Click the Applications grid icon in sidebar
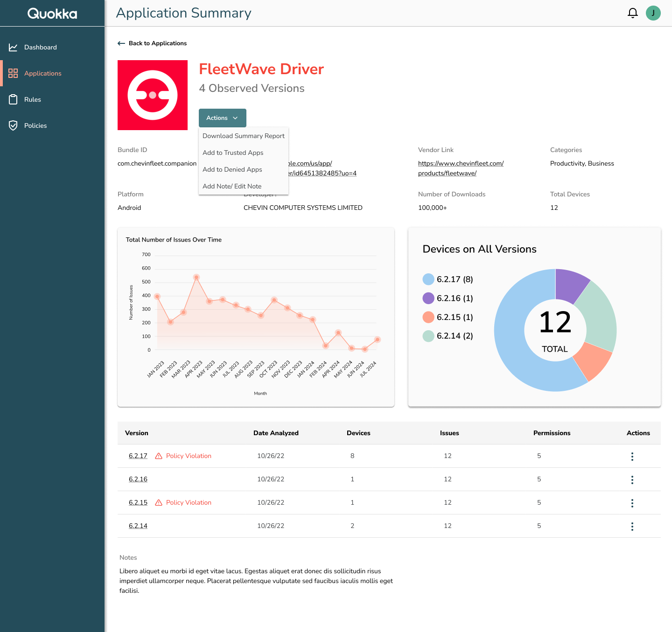 pyautogui.click(x=13, y=73)
